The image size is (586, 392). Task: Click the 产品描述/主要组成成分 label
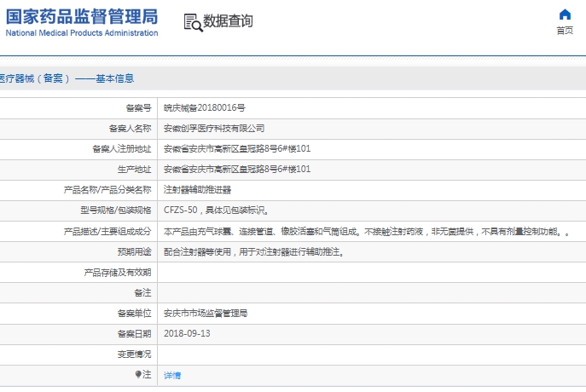[x=107, y=232]
